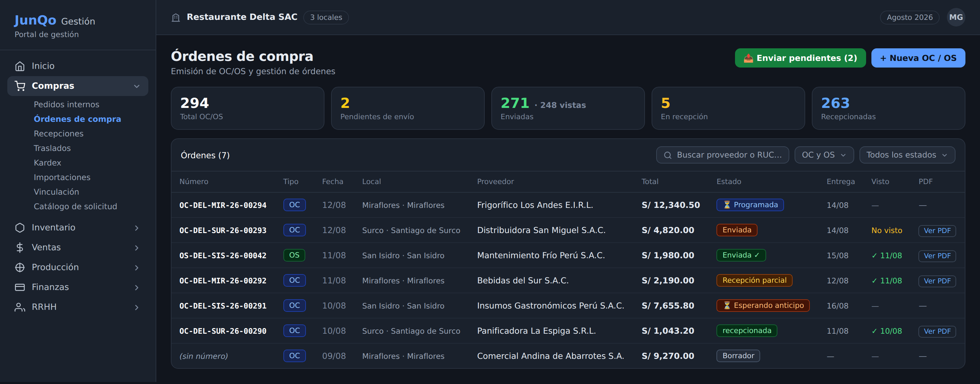Screen dimensions: 980x384
Task: Click the Inicio home icon
Action: [x=20, y=66]
